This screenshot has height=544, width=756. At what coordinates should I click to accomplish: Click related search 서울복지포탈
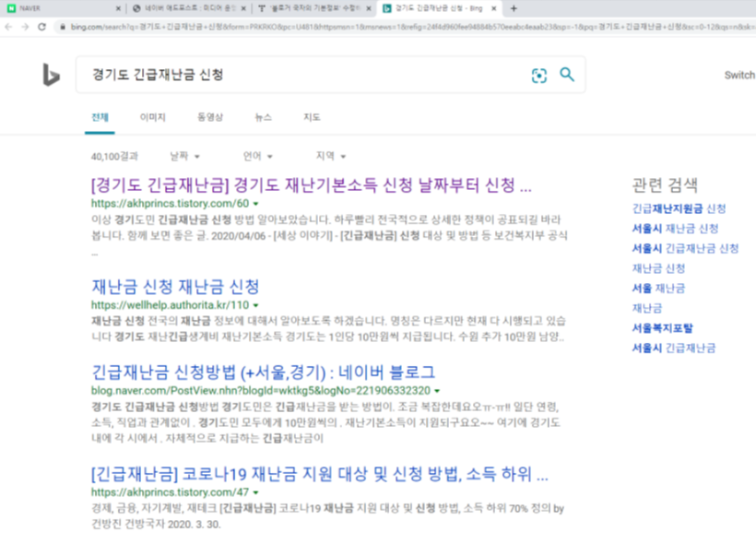coord(663,328)
